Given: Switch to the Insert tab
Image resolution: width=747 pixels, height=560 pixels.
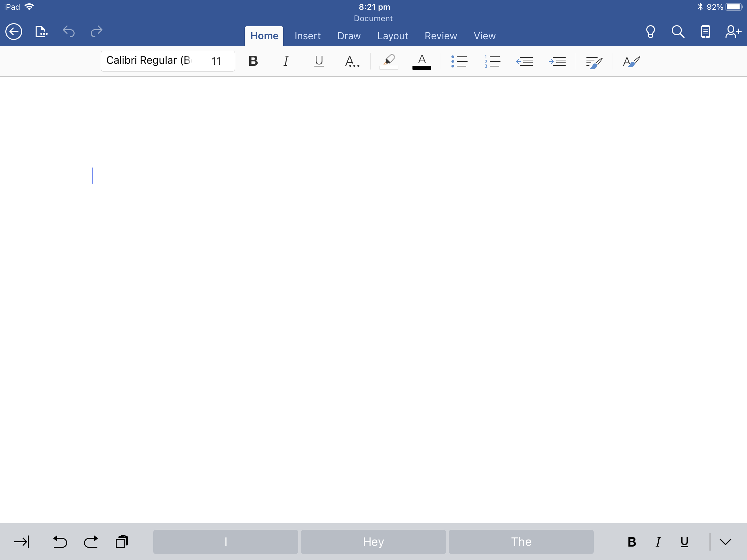Looking at the screenshot, I should tap(307, 36).
